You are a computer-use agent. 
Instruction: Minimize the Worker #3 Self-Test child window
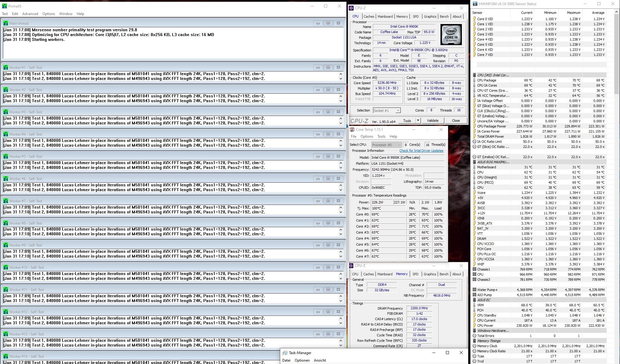tap(318, 112)
